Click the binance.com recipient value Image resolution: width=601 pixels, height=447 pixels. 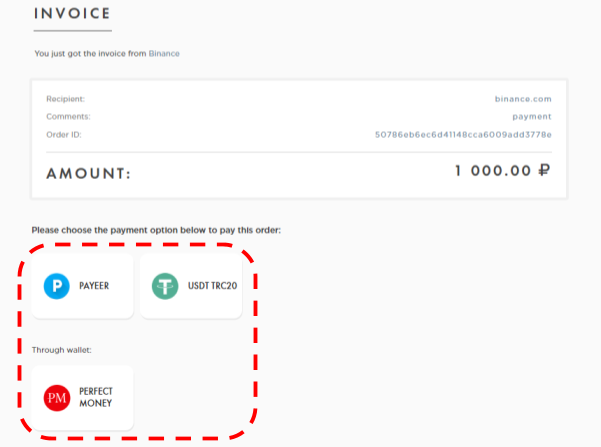tap(523, 99)
